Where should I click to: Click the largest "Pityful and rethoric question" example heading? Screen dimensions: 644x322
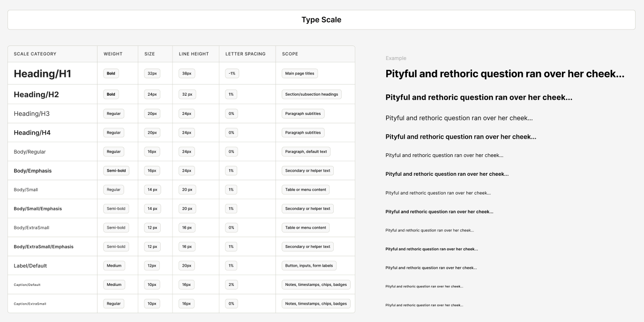[505, 74]
